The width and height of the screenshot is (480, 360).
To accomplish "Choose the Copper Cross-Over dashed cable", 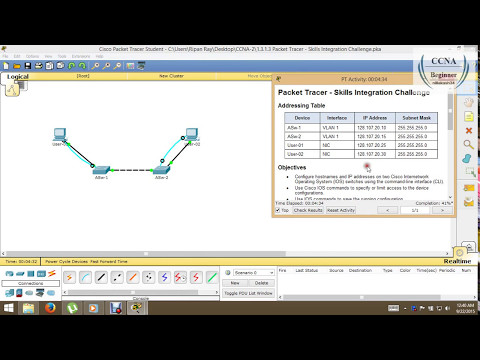I will pyautogui.click(x=117, y=277).
